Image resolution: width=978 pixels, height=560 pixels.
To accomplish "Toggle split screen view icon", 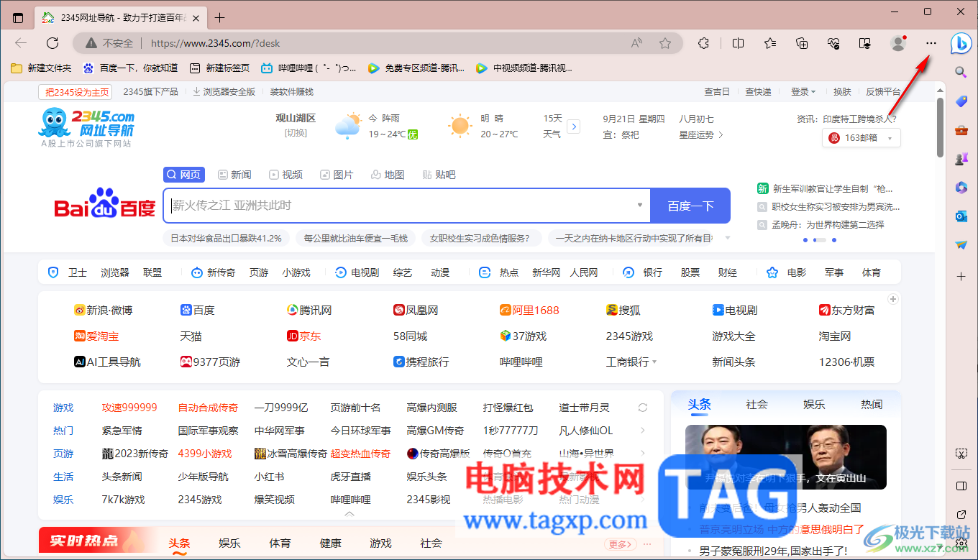I will point(738,43).
